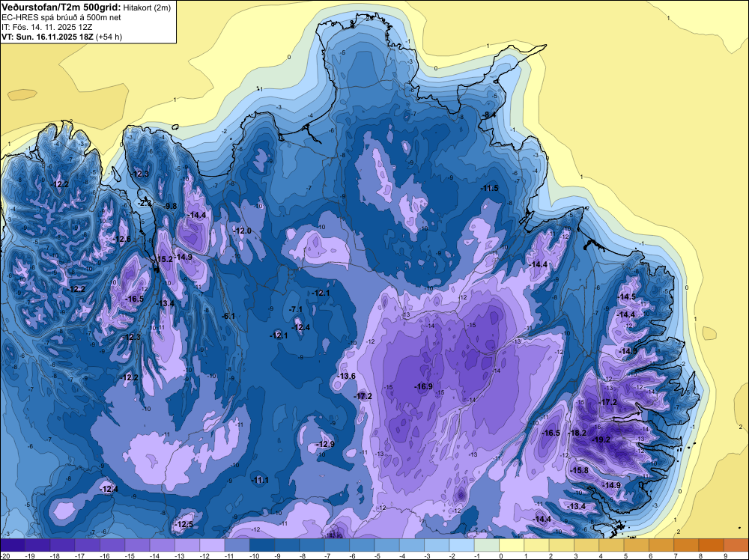Click the -19 label on the color legend
The height and width of the screenshot is (560, 749).
[30, 556]
